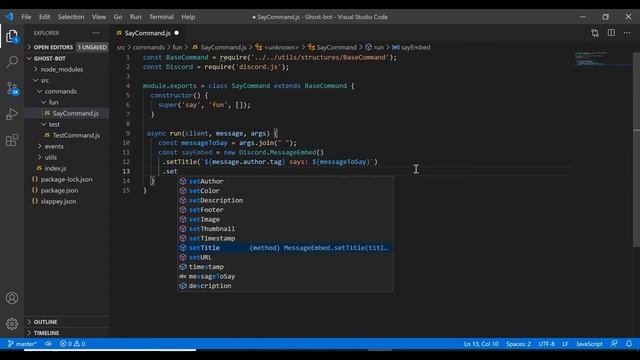Open the Extensions view

pyautogui.click(x=12, y=140)
